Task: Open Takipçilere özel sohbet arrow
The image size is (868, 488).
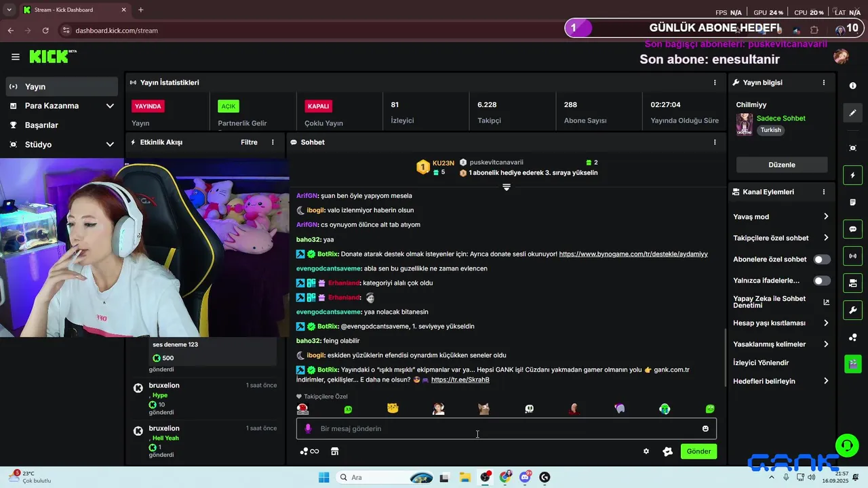Action: (825, 238)
